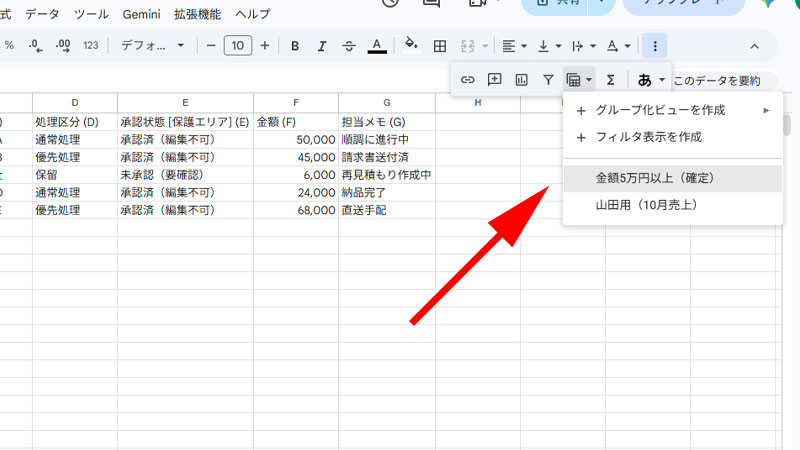Open the データ menu

pos(42,14)
